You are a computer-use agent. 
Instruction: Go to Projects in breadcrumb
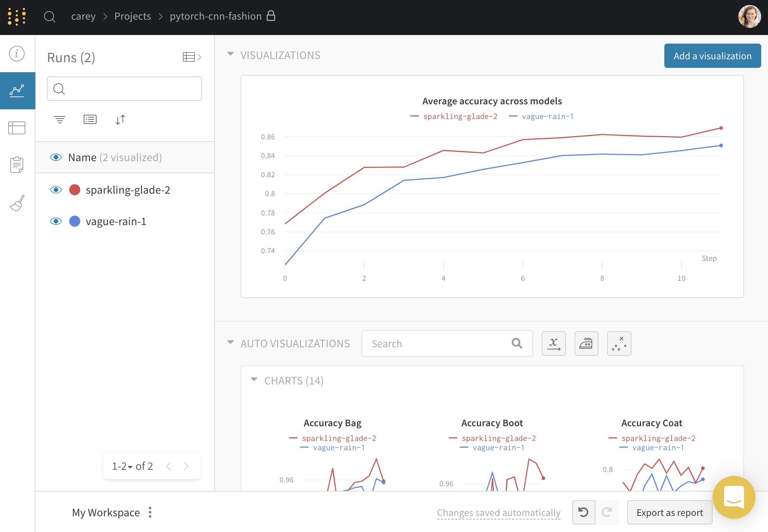pyautogui.click(x=132, y=16)
